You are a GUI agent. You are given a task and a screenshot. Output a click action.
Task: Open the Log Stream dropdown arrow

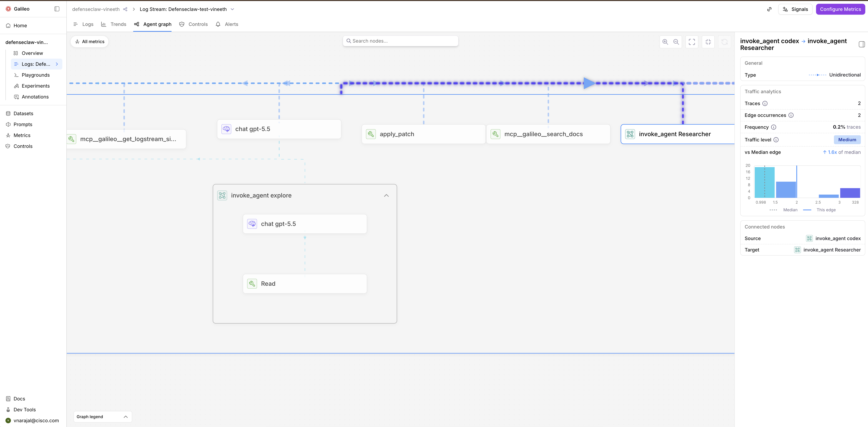(232, 9)
